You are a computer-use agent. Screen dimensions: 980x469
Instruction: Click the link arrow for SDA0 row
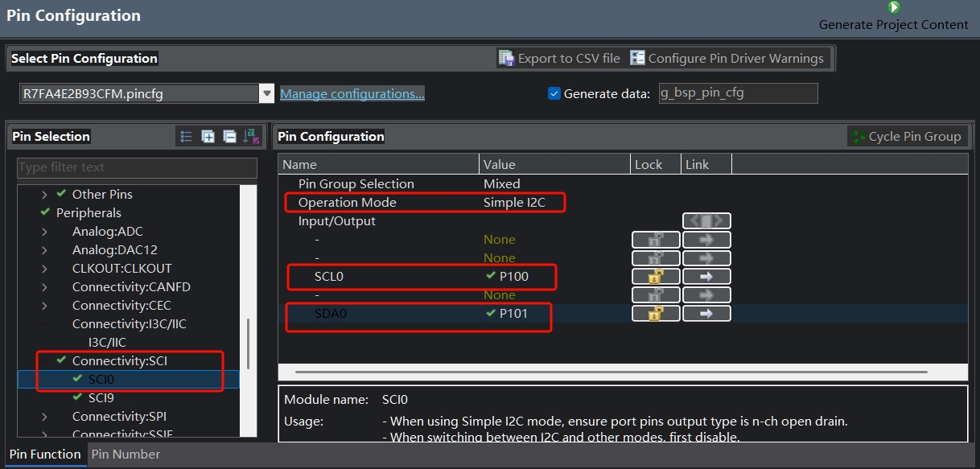click(706, 314)
